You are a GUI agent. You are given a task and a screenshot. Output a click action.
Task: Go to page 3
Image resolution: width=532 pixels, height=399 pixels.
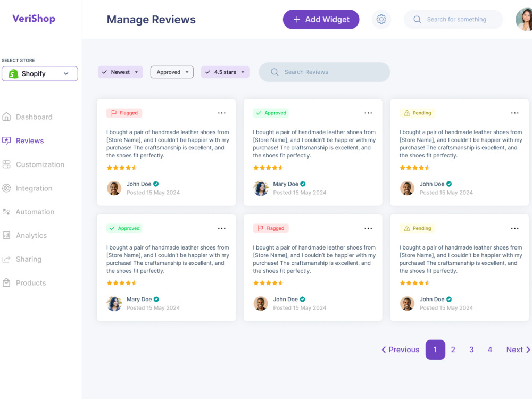coord(471,350)
